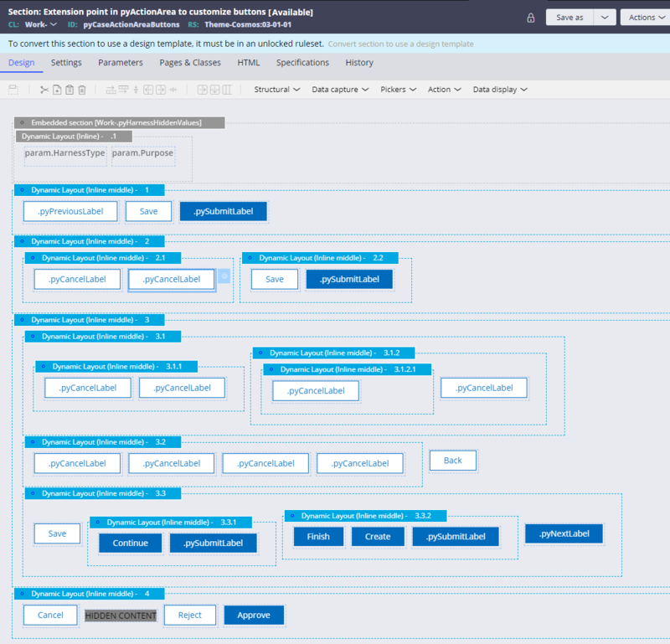Click the Dynamic Layout 3.3.2 header circle icon

point(292,516)
